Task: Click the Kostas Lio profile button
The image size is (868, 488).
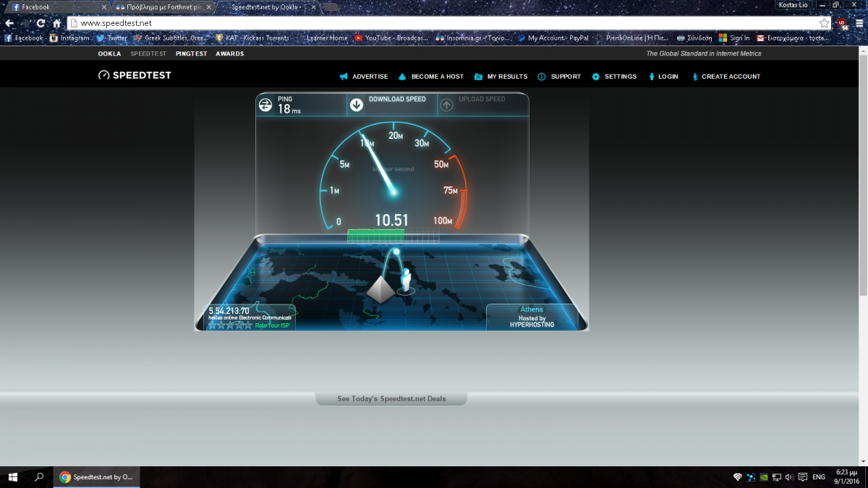Action: coord(793,5)
